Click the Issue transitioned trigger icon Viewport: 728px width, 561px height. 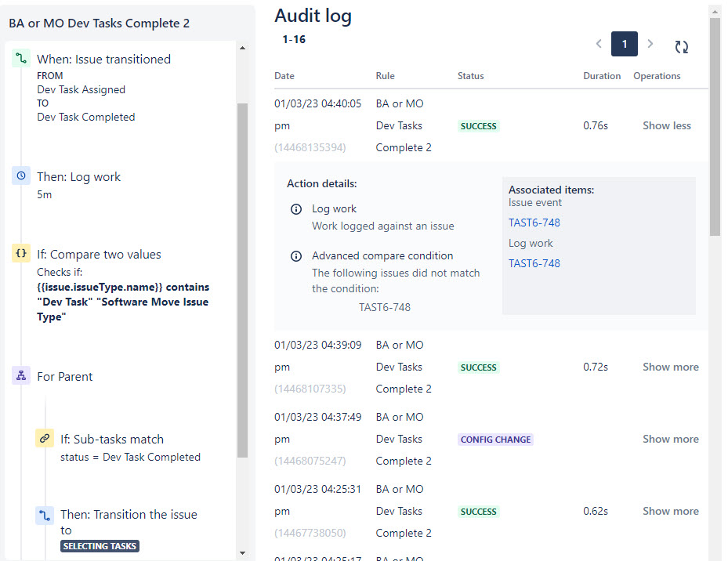click(21, 59)
